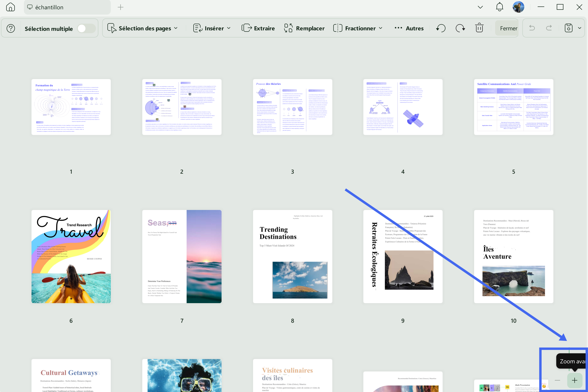The image size is (588, 392).
Task: Open the Autres more-options menu
Action: pos(409,28)
